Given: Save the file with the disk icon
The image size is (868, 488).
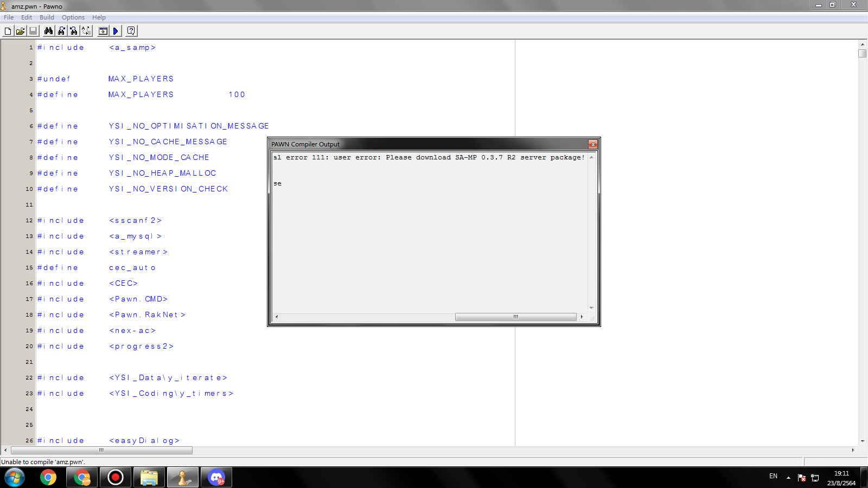Looking at the screenshot, I should click(x=33, y=31).
